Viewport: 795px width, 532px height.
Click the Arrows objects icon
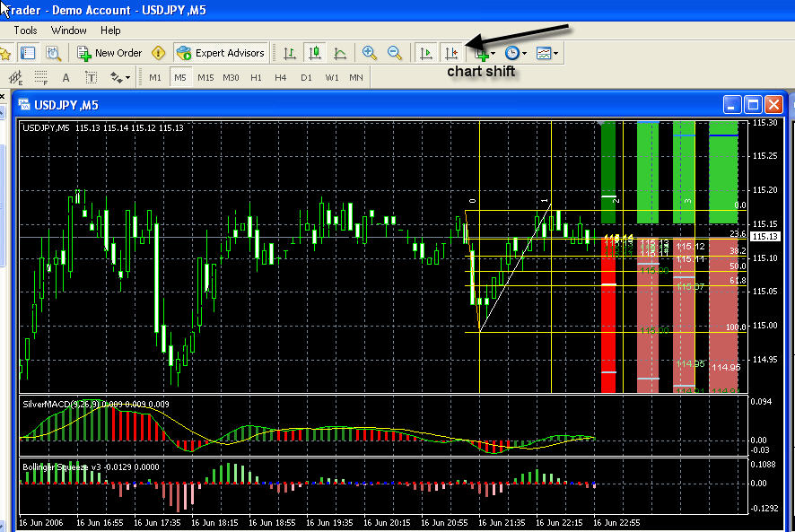tap(116, 77)
